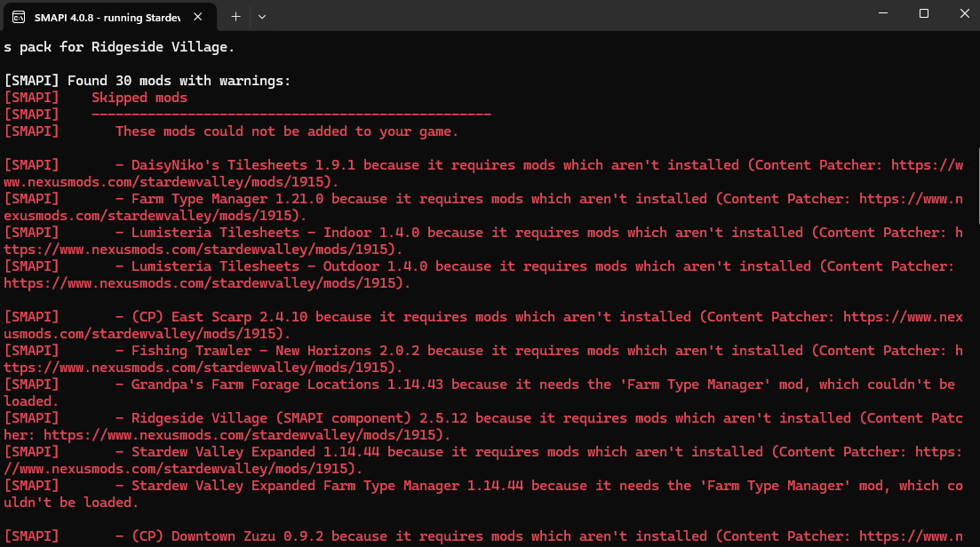Minimize the terminal window
The image size is (980, 547).
click(883, 14)
